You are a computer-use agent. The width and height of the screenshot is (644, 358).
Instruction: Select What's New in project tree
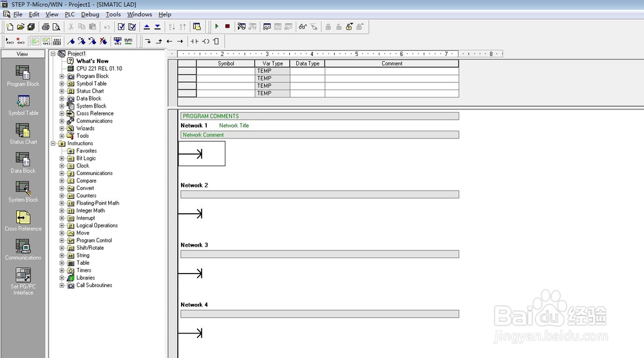click(x=92, y=61)
